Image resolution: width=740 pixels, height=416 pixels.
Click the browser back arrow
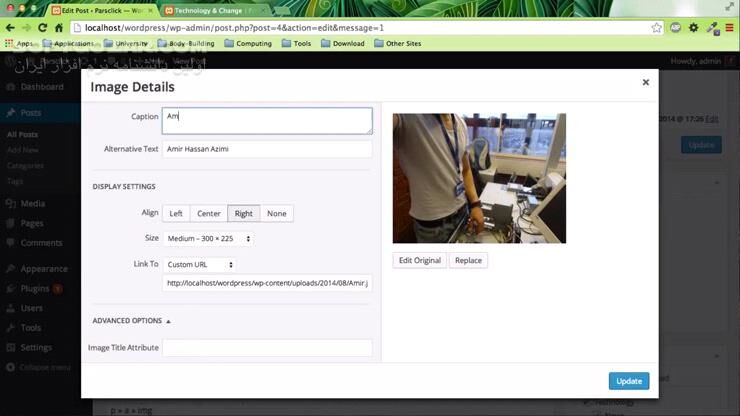pyautogui.click(x=10, y=28)
